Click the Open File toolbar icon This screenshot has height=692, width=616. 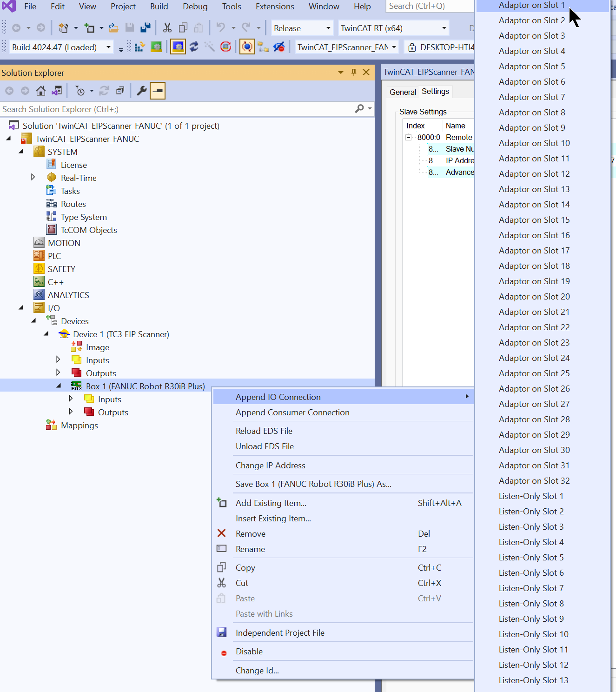pyautogui.click(x=113, y=28)
